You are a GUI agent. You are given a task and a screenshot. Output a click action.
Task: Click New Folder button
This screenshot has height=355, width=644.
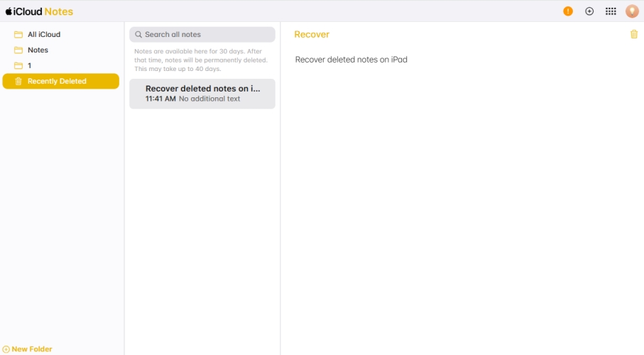pyautogui.click(x=28, y=349)
